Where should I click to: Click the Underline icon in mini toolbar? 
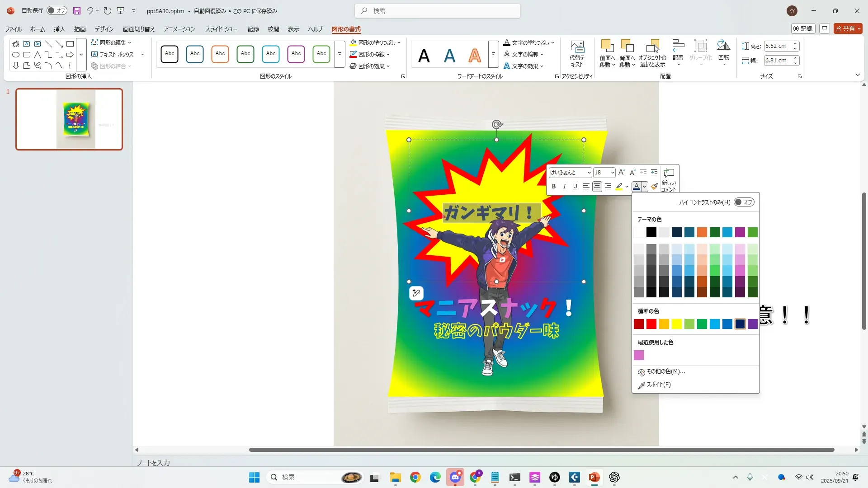pos(575,187)
